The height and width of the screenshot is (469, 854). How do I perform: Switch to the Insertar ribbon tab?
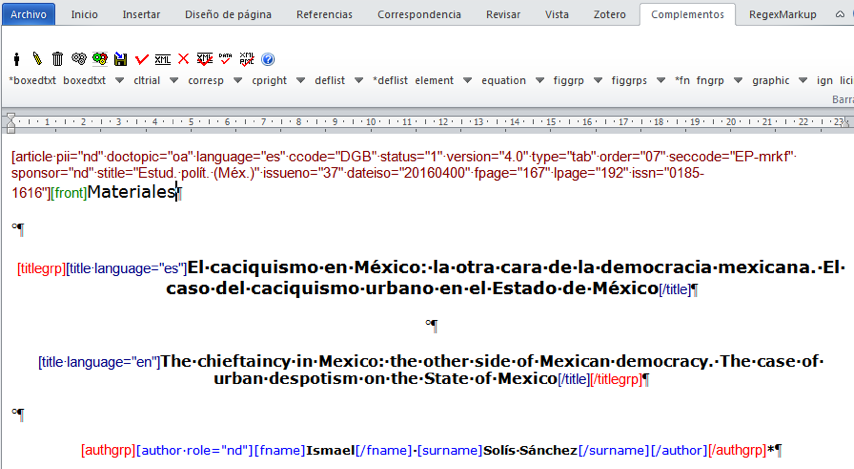[x=141, y=15]
